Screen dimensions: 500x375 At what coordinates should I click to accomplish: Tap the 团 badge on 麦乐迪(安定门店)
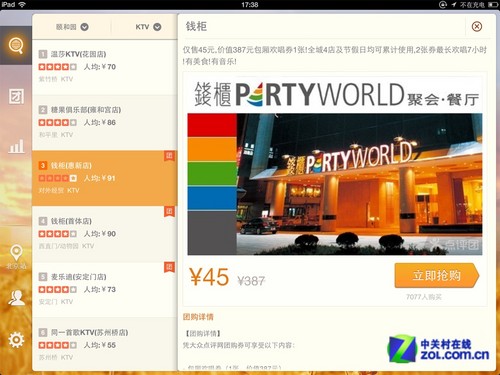pos(169,267)
